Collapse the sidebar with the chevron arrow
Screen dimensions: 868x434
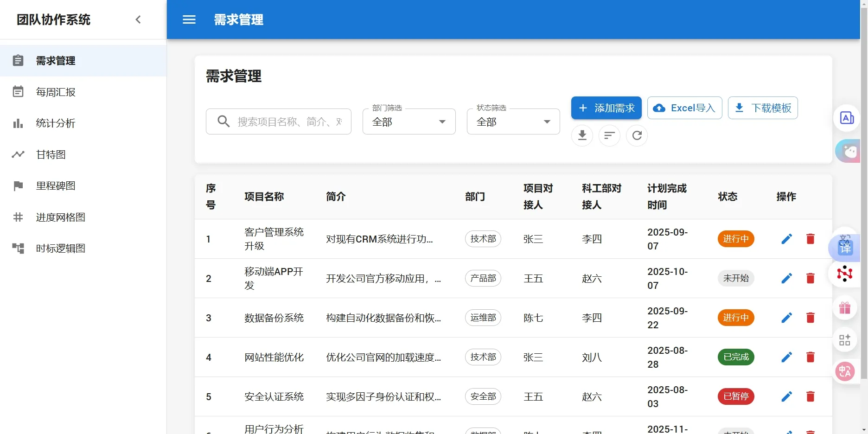click(x=138, y=19)
